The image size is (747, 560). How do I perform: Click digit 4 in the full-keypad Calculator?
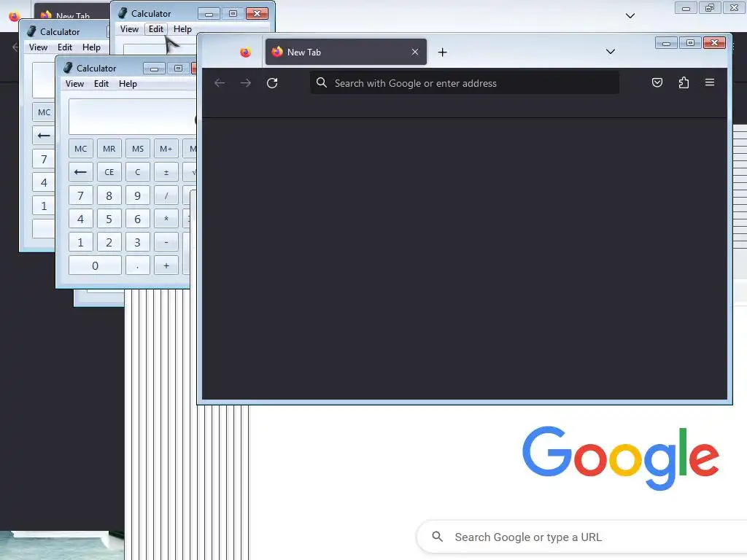click(80, 219)
